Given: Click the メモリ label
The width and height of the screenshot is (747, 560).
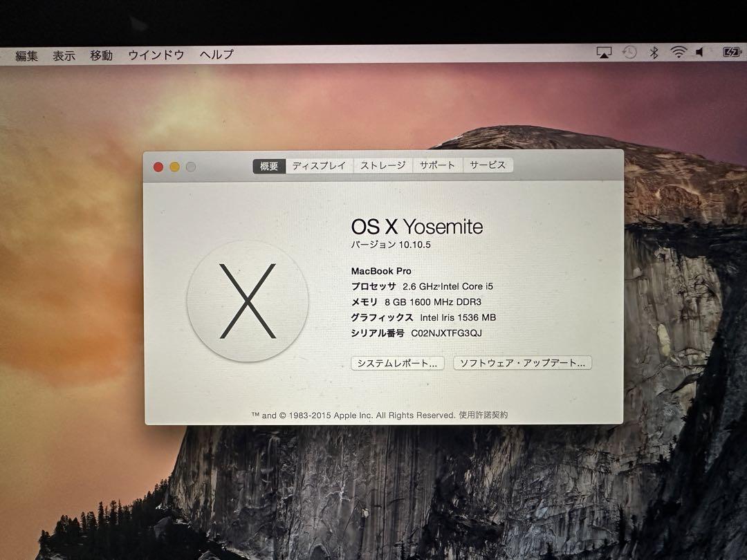Looking at the screenshot, I should [x=365, y=302].
